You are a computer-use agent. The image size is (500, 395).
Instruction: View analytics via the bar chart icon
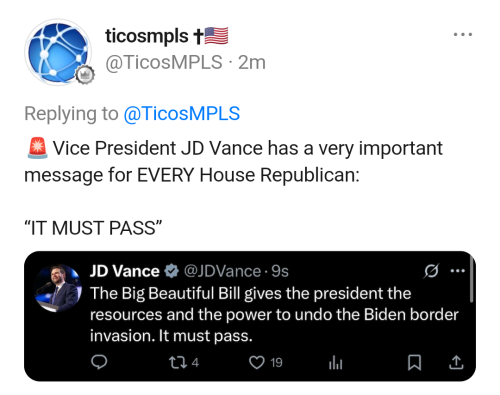[335, 362]
